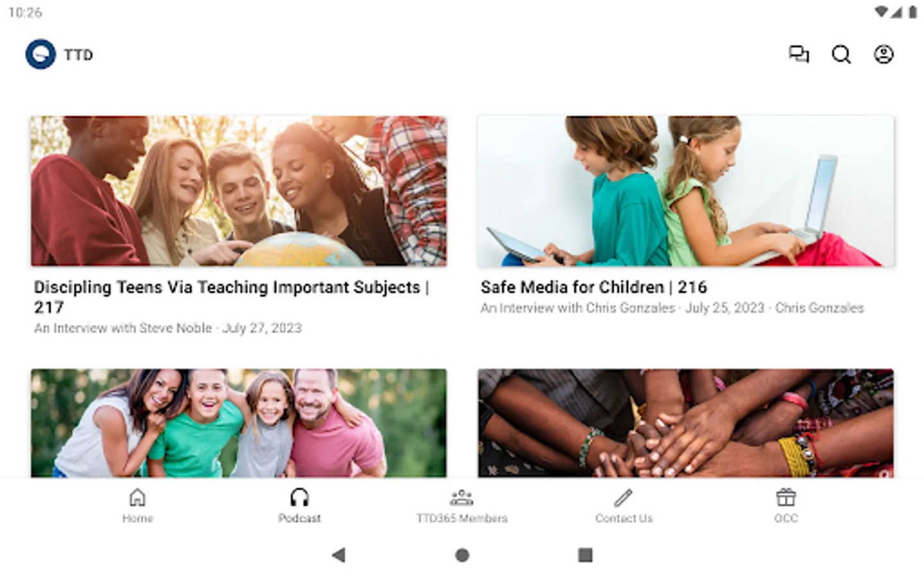Screen dimensions: 924x578
Task: Open recent apps square button
Action: (x=585, y=555)
